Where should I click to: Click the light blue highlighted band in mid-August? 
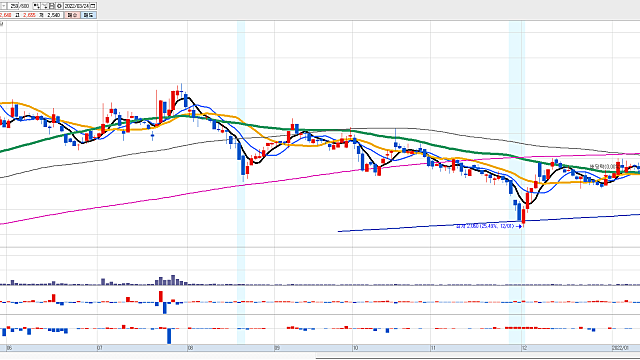(x=241, y=182)
